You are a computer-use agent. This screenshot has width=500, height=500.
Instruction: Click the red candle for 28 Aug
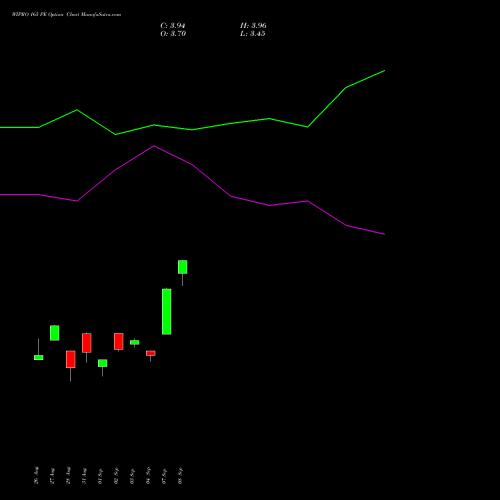[71, 359]
